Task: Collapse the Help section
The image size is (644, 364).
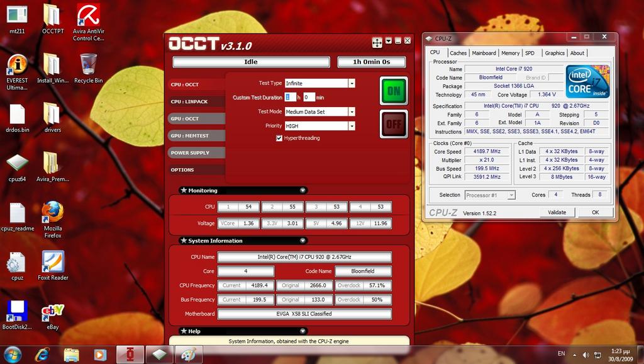Action: (303, 331)
